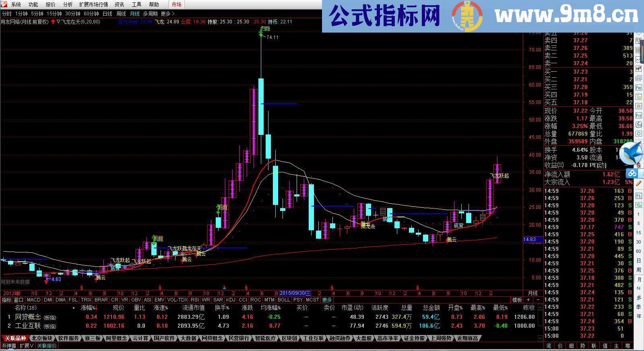Click the F12 trading sidebar icon
Viewport: 644px width, 351px height.
point(638,115)
